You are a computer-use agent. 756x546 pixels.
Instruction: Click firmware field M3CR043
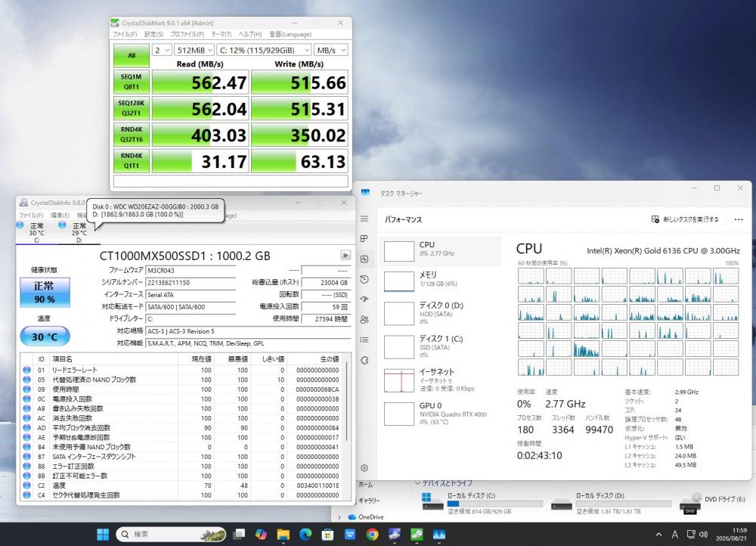click(x=191, y=271)
